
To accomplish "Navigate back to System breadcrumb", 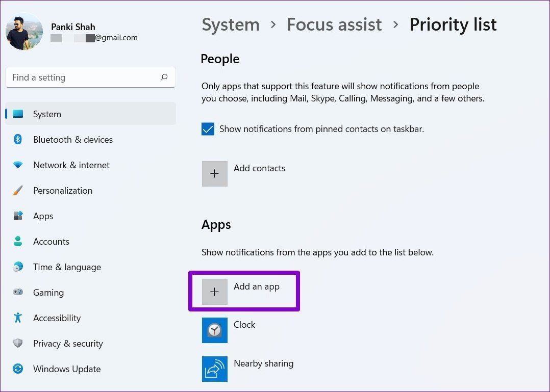I will coord(231,24).
